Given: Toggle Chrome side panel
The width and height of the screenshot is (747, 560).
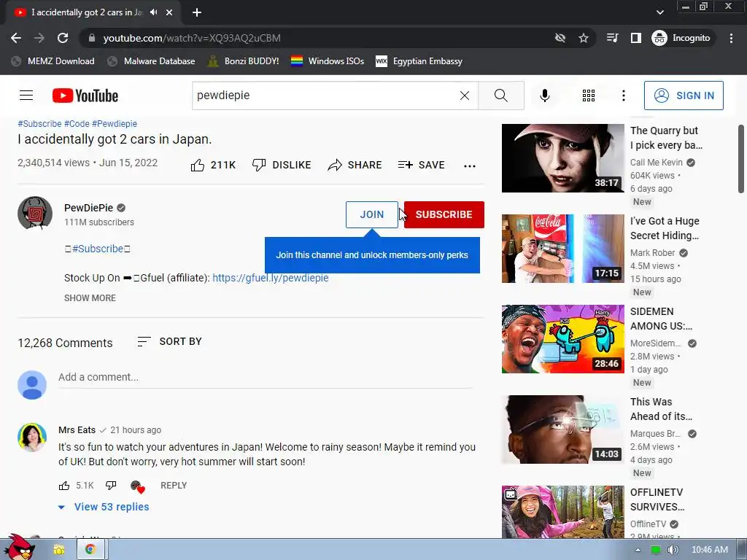Looking at the screenshot, I should point(636,38).
